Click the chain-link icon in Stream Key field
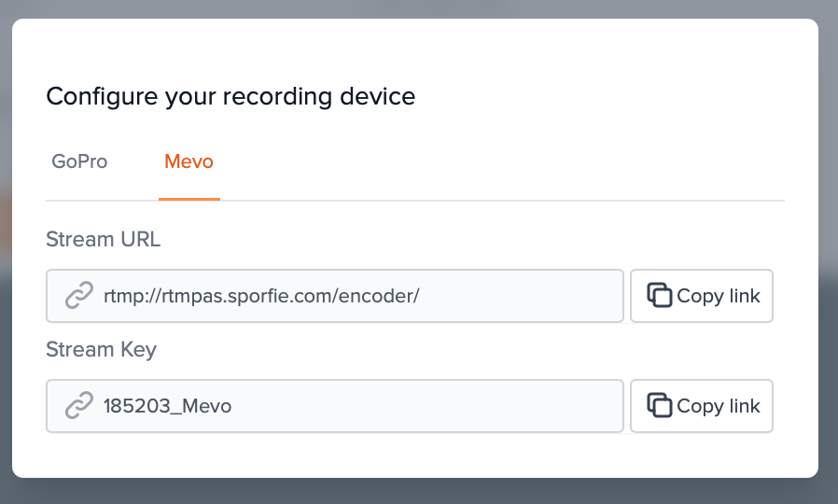Image resolution: width=838 pixels, height=504 pixels. (x=78, y=406)
